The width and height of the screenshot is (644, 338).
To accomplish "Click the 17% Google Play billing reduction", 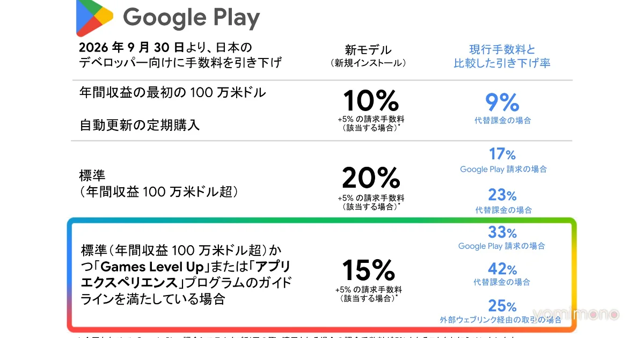I will tap(502, 154).
